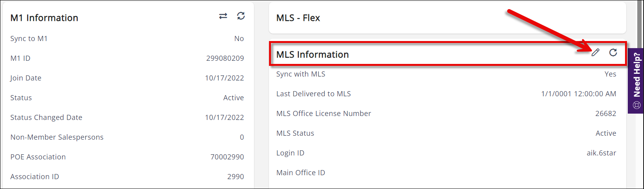Image resolution: width=644 pixels, height=189 pixels.
Task: Open the Need Help? side tab
Action: (x=636, y=76)
